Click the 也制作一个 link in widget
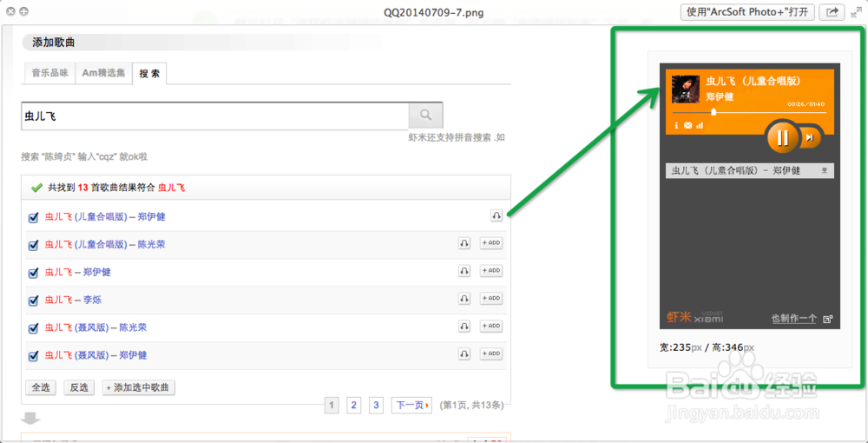This screenshot has height=443, width=868. (794, 319)
